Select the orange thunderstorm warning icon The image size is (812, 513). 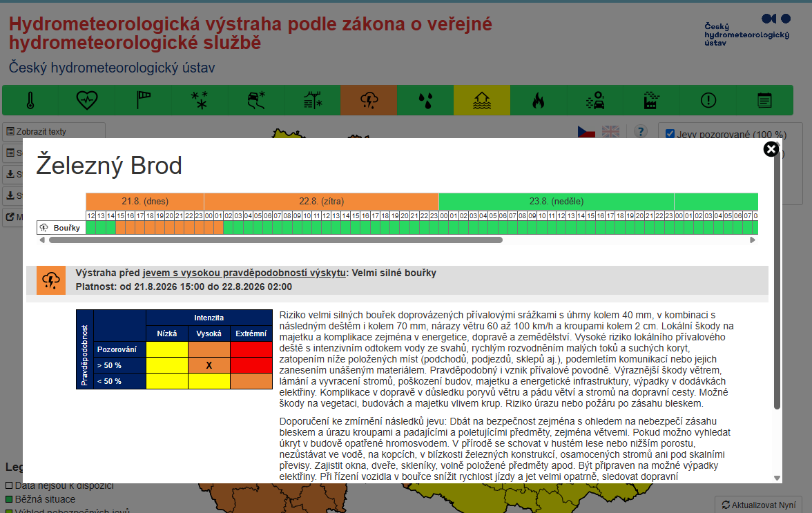(369, 100)
